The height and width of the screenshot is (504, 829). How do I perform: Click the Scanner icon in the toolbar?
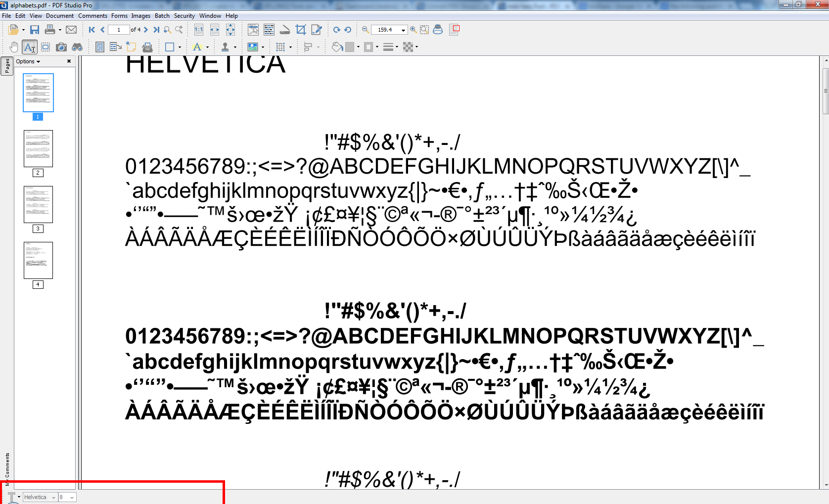pyautogui.click(x=285, y=30)
